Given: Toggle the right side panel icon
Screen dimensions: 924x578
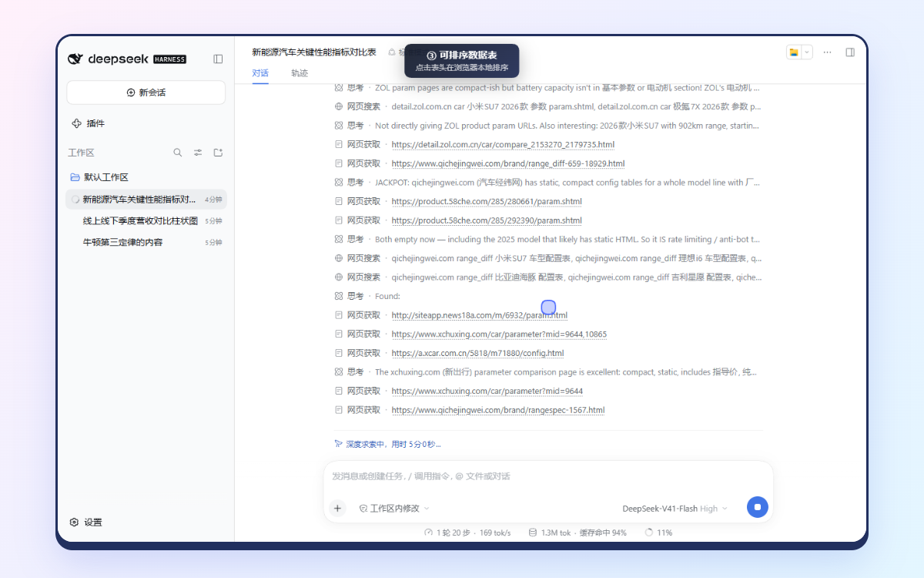Looking at the screenshot, I should point(850,52).
